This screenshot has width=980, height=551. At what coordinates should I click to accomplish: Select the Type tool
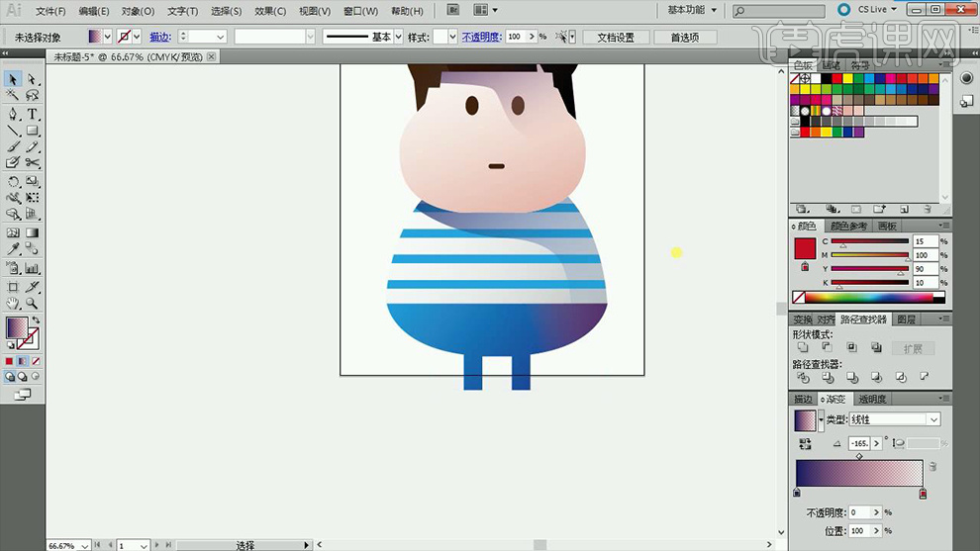(x=33, y=114)
